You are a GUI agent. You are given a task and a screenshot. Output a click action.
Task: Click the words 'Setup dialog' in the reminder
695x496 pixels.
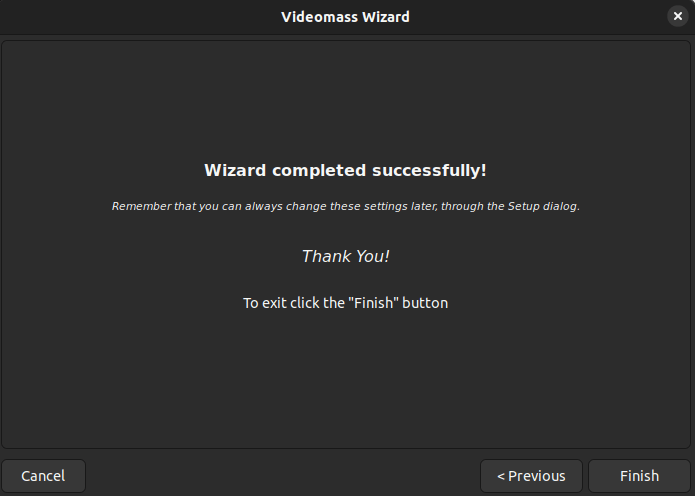pos(543,206)
